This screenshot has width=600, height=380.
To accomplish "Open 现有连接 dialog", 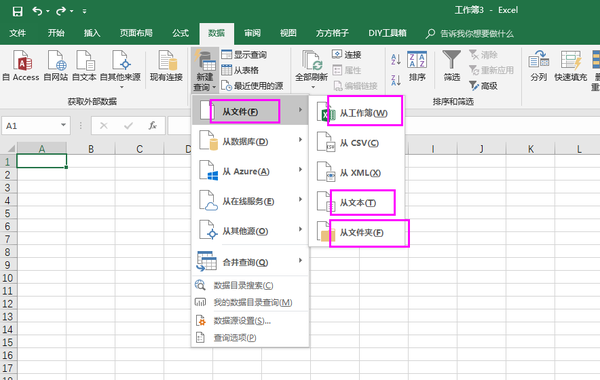I will tap(166, 65).
